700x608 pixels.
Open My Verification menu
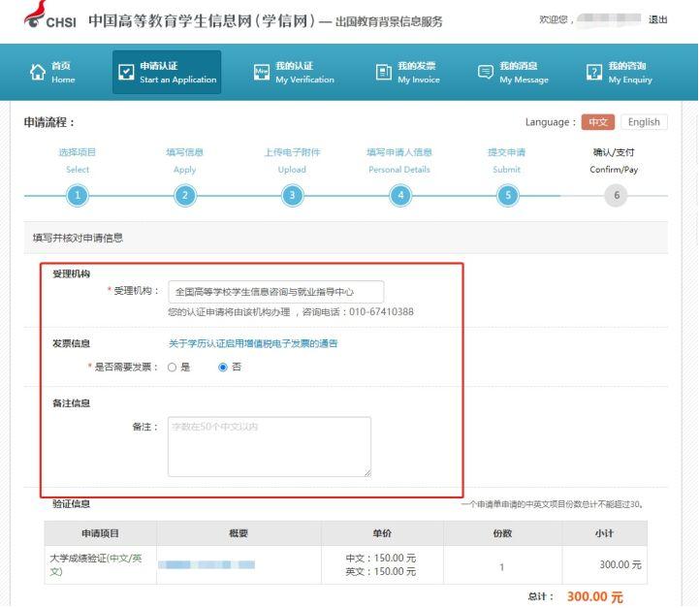coord(294,73)
